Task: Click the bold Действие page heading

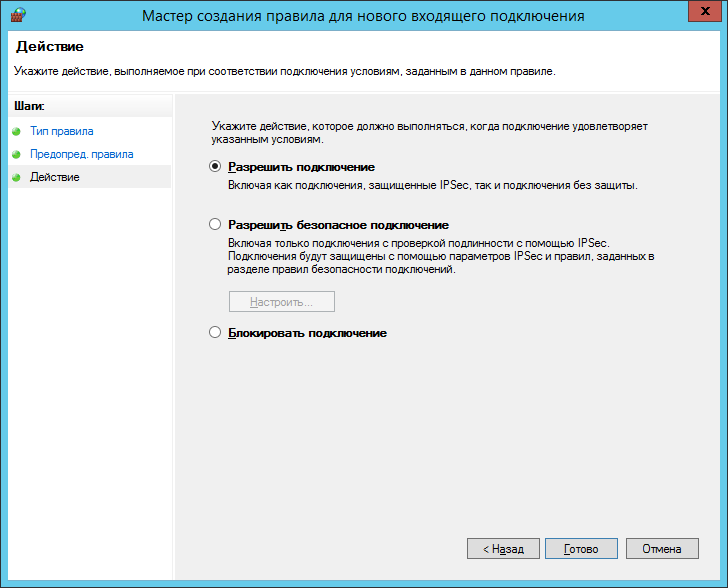Action: pos(47,47)
